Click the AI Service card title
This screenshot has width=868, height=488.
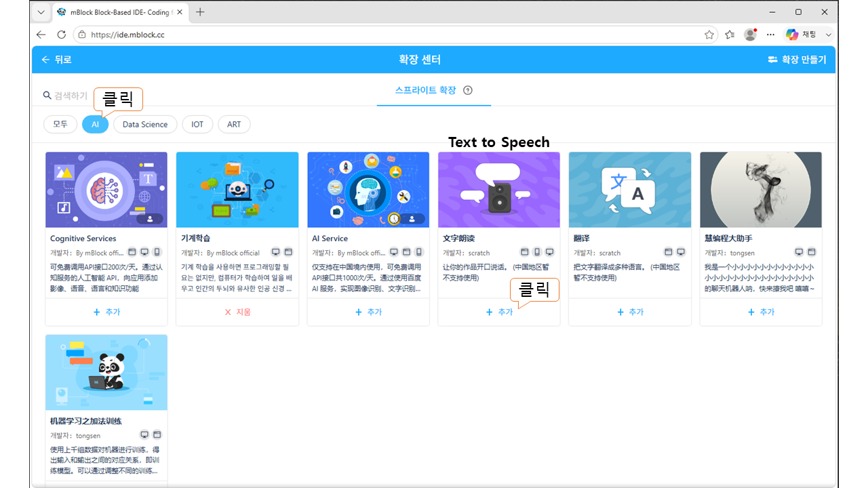pyautogui.click(x=330, y=239)
